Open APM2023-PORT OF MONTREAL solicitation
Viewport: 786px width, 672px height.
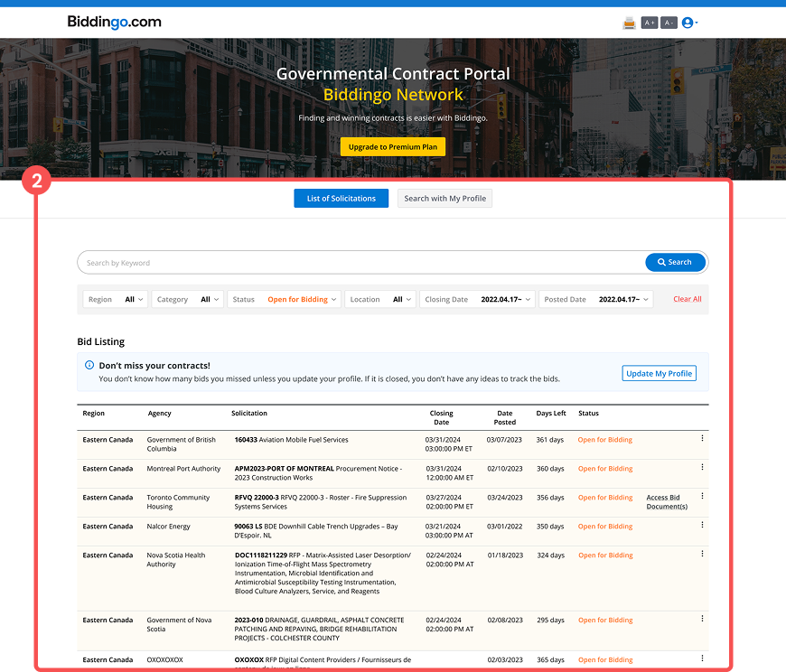318,473
